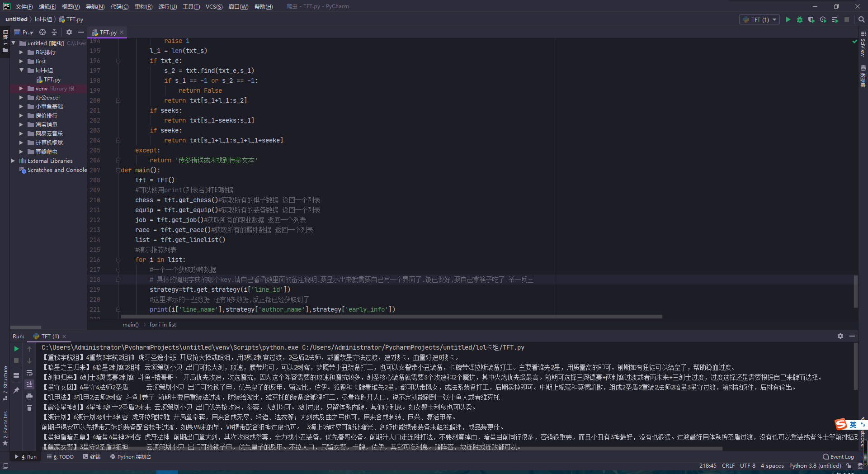Click the gray stop icon in the top toolbar
The image size is (868, 474).
click(x=847, y=19)
